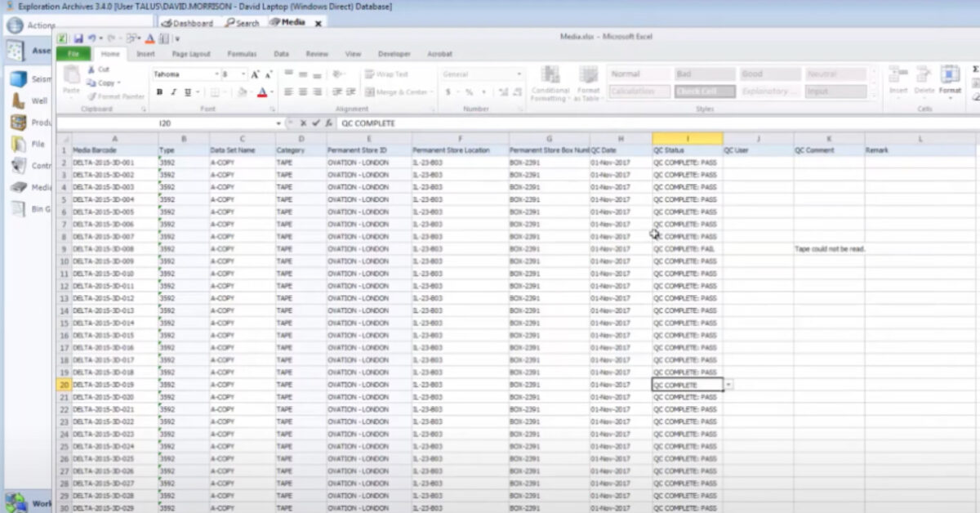Select the Seismic sidebar icon
This screenshot has height=513, width=980.
click(x=20, y=79)
